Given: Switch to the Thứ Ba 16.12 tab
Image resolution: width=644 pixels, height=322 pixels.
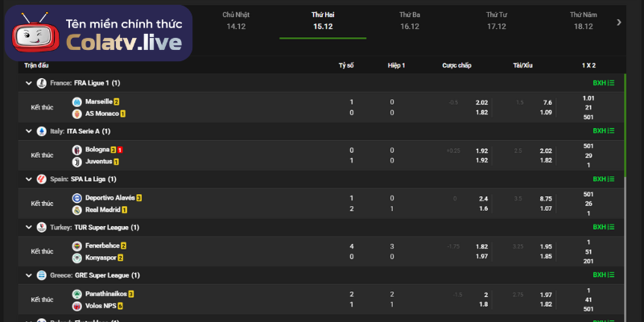Looking at the screenshot, I should (x=409, y=21).
